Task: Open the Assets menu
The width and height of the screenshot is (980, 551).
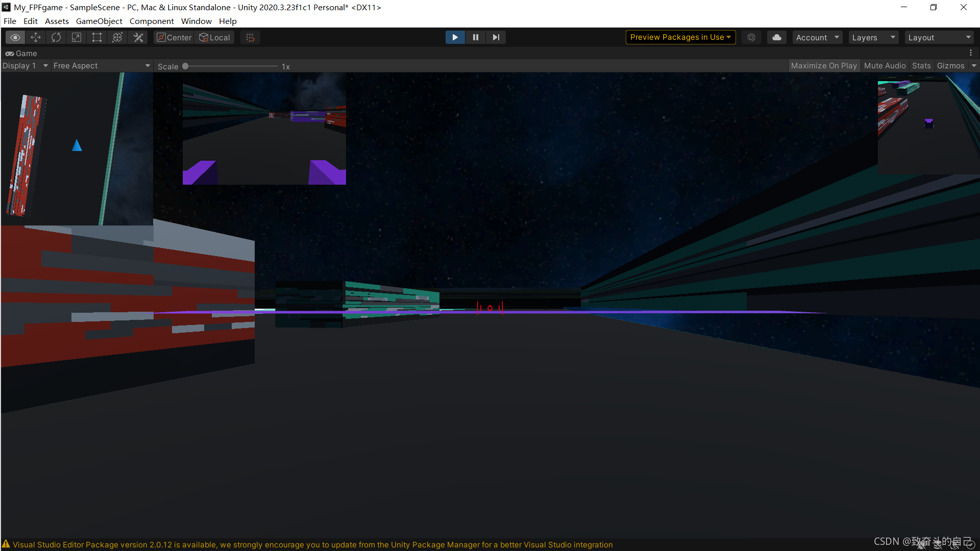Action: (x=57, y=21)
